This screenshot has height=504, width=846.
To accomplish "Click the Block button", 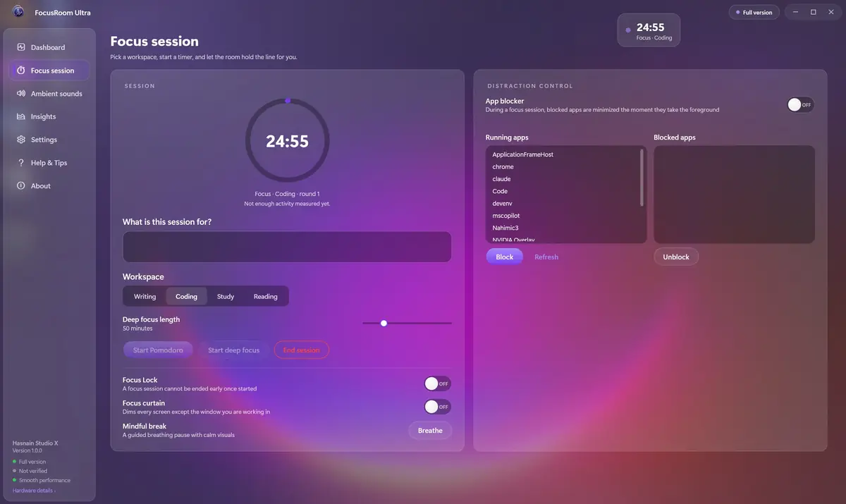I will [505, 257].
